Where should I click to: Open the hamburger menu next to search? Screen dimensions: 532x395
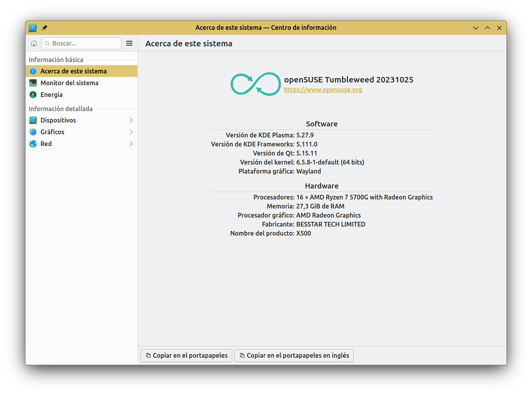[129, 44]
